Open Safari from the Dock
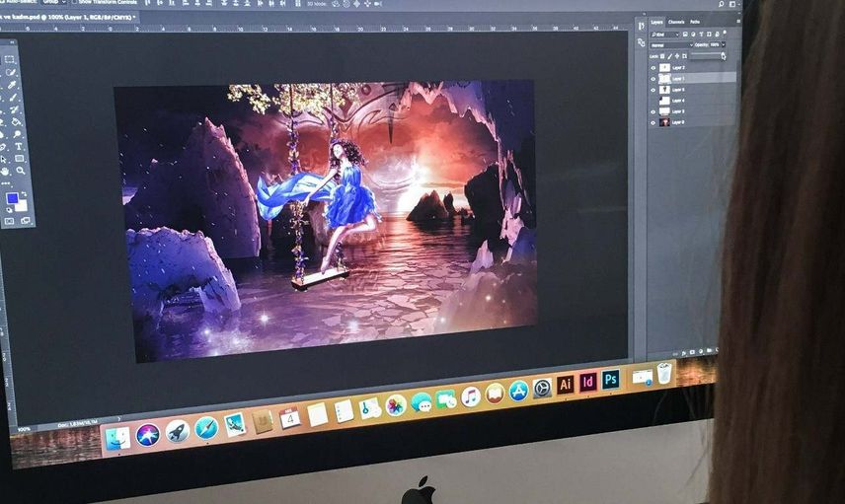Screen dimensions: 845x504 (x=206, y=428)
